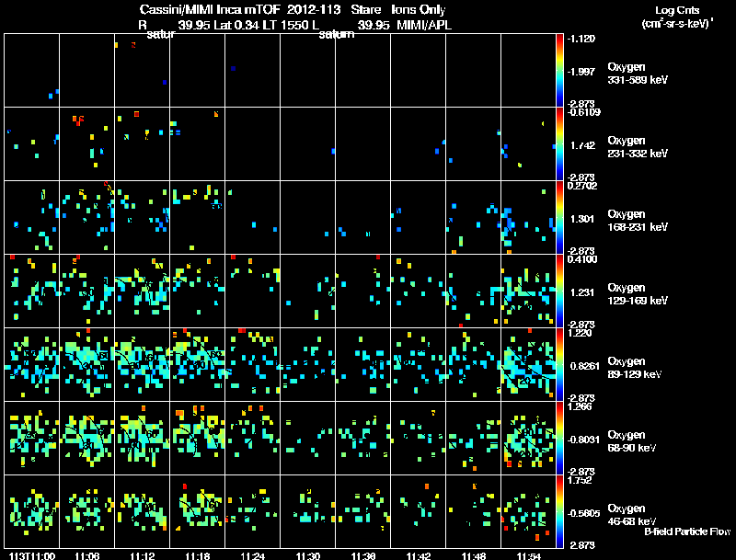The width and height of the screenshot is (736, 560).
Task: Click the Cassini/MIMI Inca mTOF title
Action: (210, 9)
